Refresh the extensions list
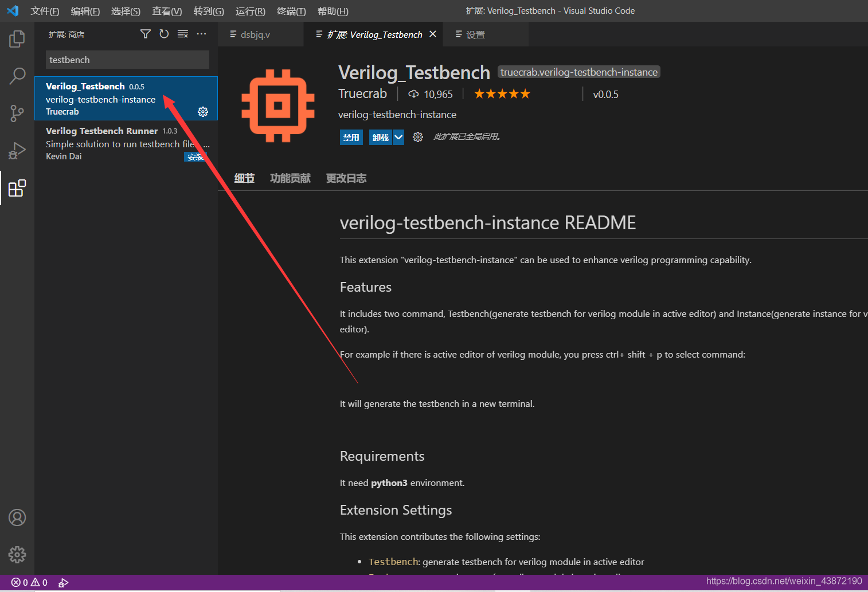Viewport: 868px width, 592px height. click(x=164, y=34)
